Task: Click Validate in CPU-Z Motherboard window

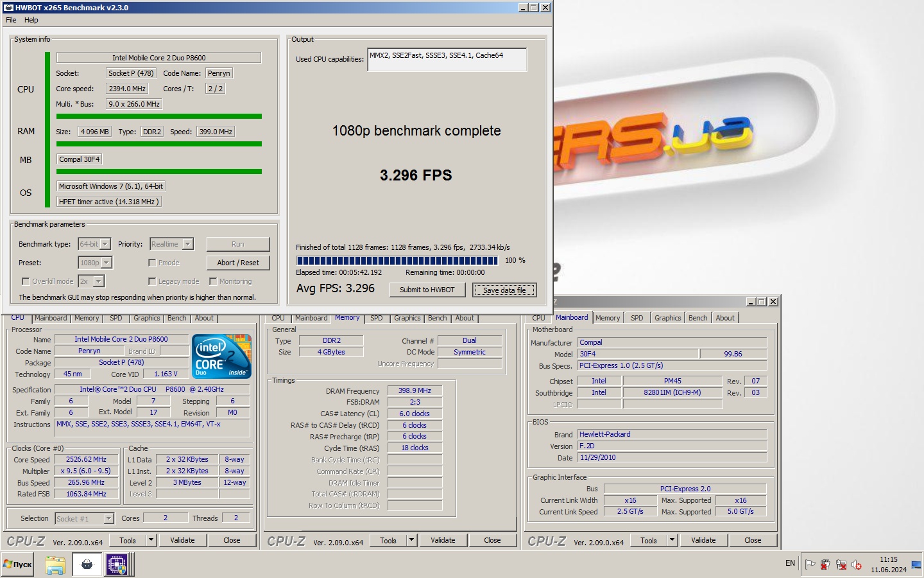Action: [x=703, y=540]
